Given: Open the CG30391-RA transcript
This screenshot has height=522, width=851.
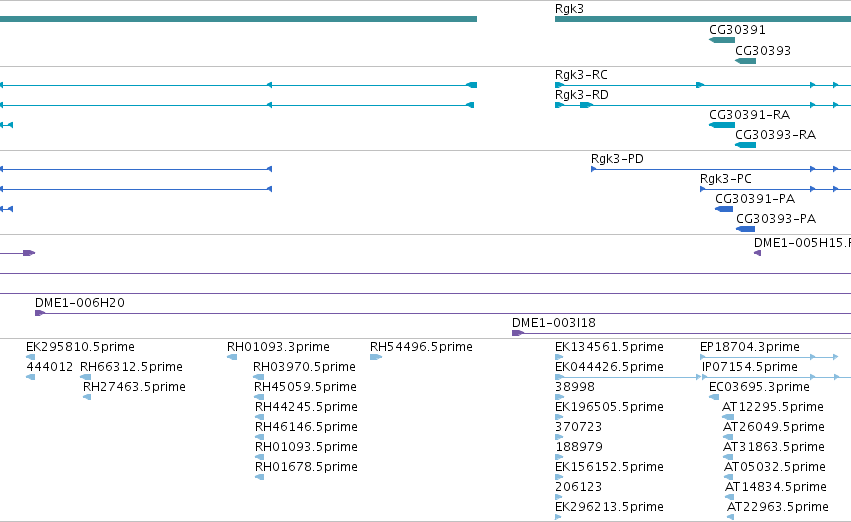Looking at the screenshot, I should point(722,125).
